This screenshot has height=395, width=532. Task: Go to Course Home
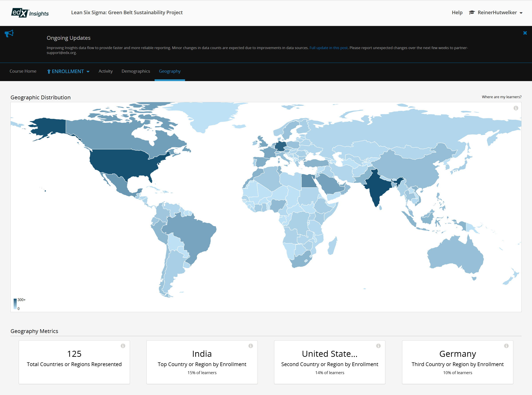pyautogui.click(x=23, y=71)
